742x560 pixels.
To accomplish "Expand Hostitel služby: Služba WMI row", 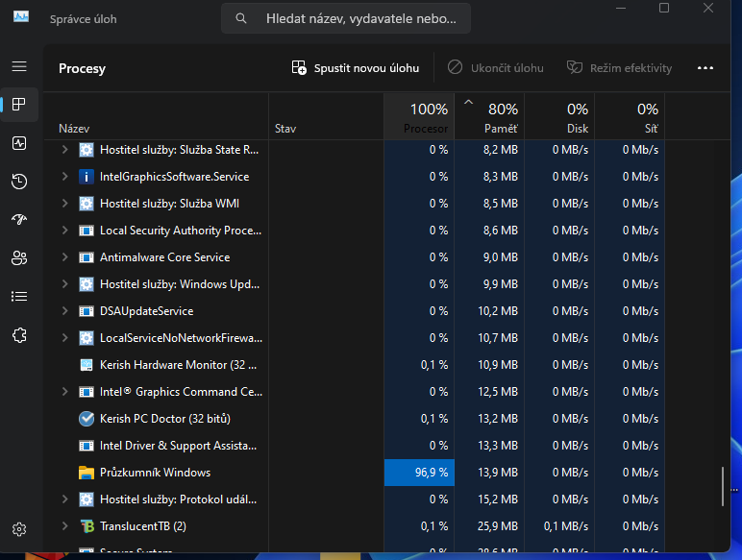I will [64, 204].
